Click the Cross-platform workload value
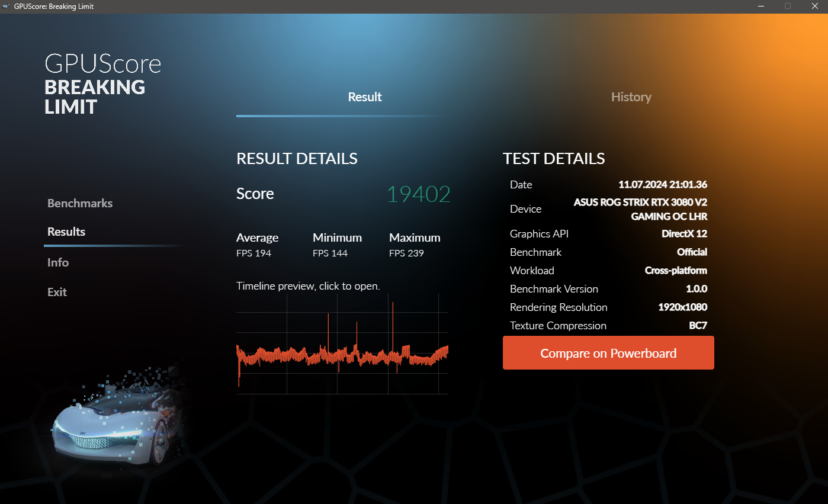This screenshot has width=828, height=504. 676,271
